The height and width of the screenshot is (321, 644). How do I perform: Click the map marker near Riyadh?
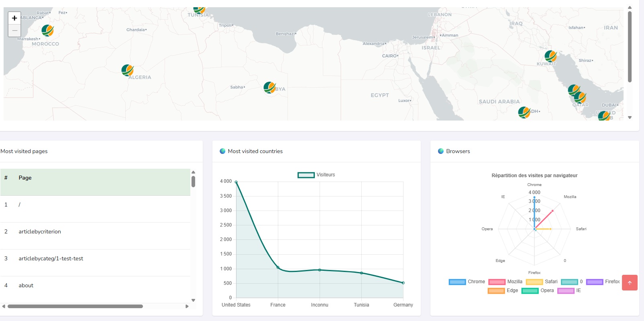tap(524, 112)
